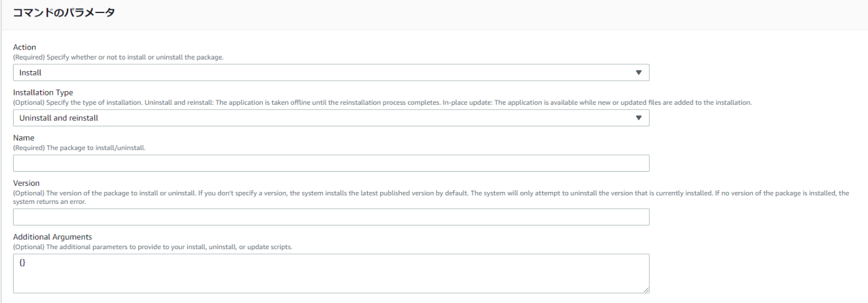Click the Action '(Required) Specify whether' description

point(118,57)
